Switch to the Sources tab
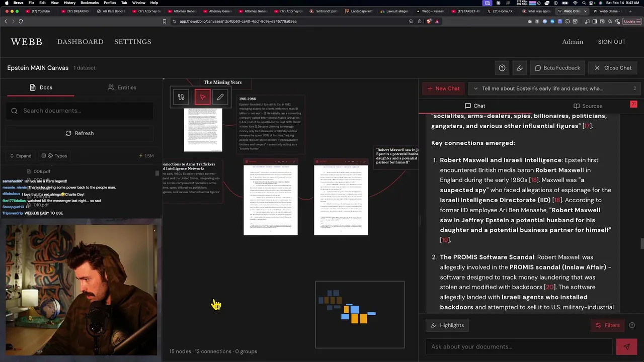644x362 pixels. [x=588, y=106]
